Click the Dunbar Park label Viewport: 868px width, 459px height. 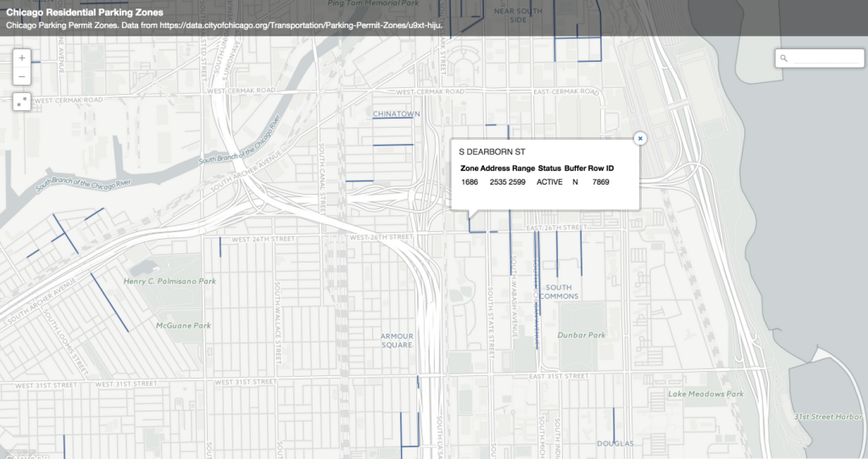[x=581, y=335]
